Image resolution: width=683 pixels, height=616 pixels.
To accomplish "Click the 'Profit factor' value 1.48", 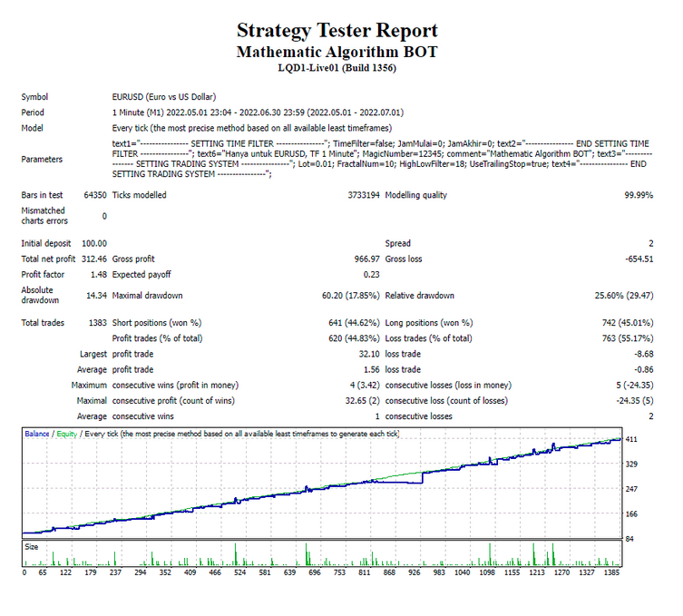I will pyautogui.click(x=99, y=275).
